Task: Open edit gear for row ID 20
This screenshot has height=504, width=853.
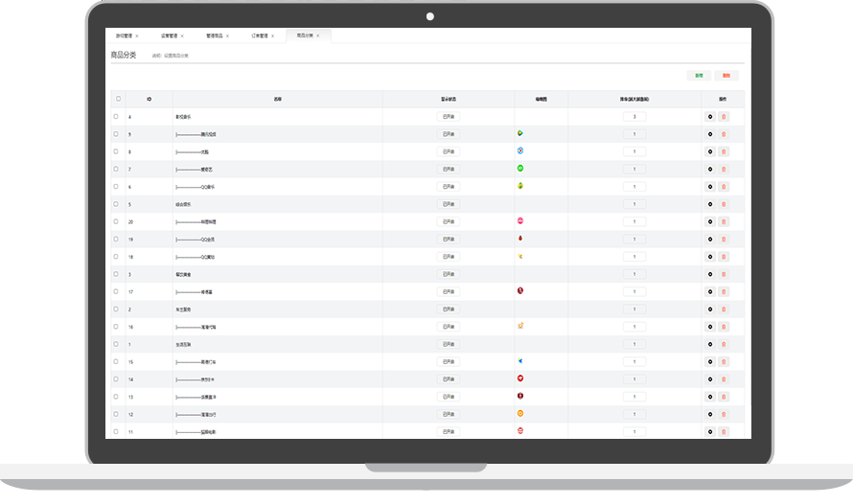Action: [x=710, y=221]
